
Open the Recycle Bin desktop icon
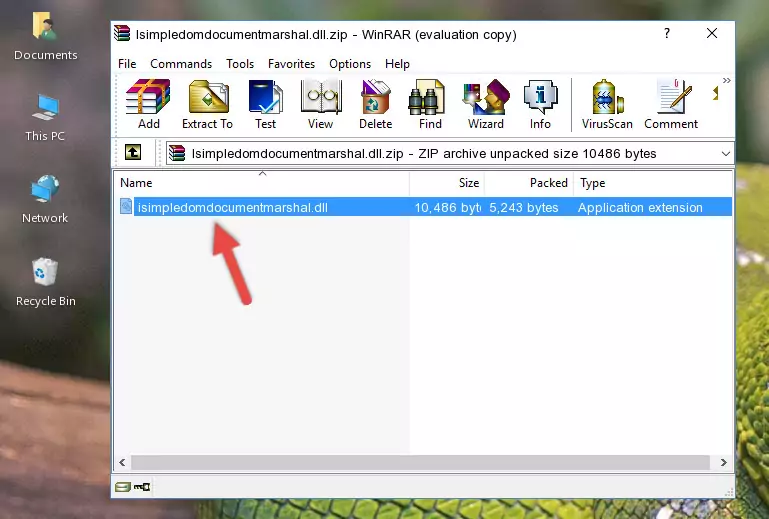(46, 283)
